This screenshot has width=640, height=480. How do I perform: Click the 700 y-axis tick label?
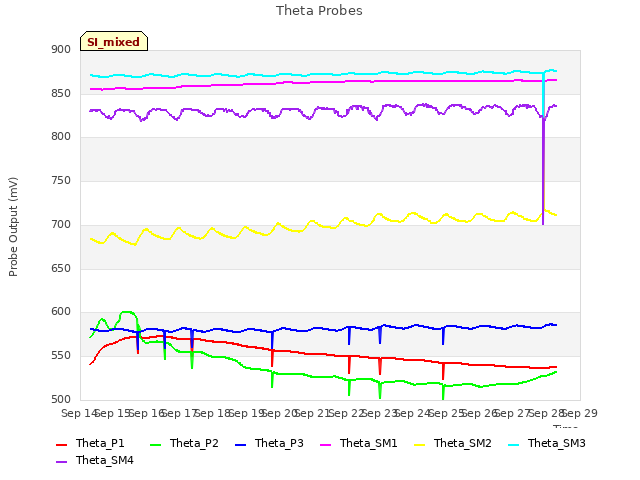tap(61, 224)
